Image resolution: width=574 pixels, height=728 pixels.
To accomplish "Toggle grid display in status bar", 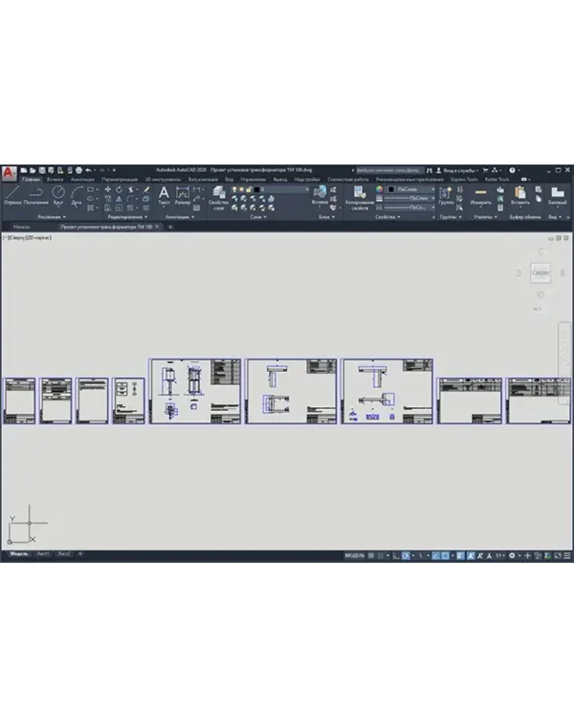I will pyautogui.click(x=372, y=555).
